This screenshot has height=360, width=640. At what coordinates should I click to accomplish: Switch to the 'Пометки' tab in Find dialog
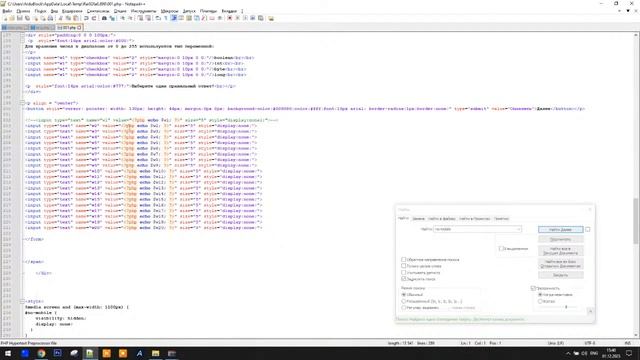[x=501, y=219]
